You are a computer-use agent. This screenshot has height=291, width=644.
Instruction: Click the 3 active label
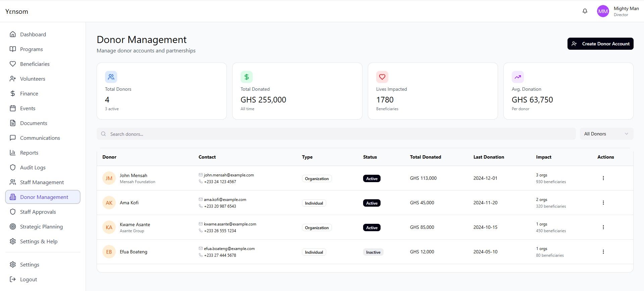(x=112, y=109)
